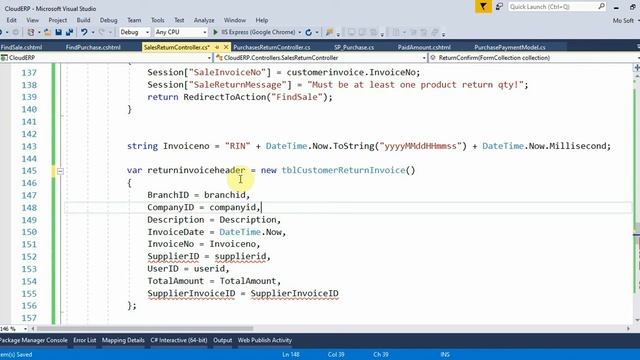The image size is (640, 360).
Task: Click the browser refresh icon in toolbar
Action: point(309,32)
